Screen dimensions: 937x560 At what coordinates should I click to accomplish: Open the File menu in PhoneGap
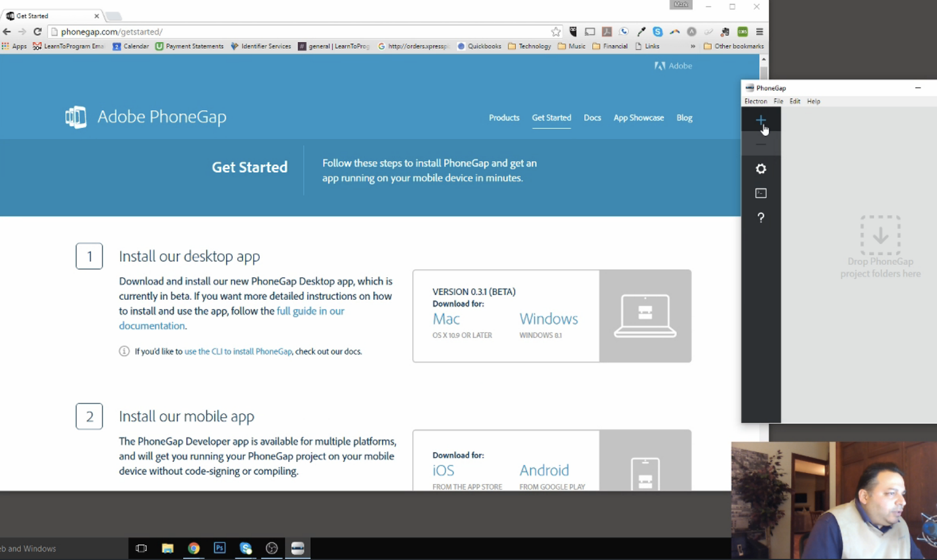click(x=778, y=101)
